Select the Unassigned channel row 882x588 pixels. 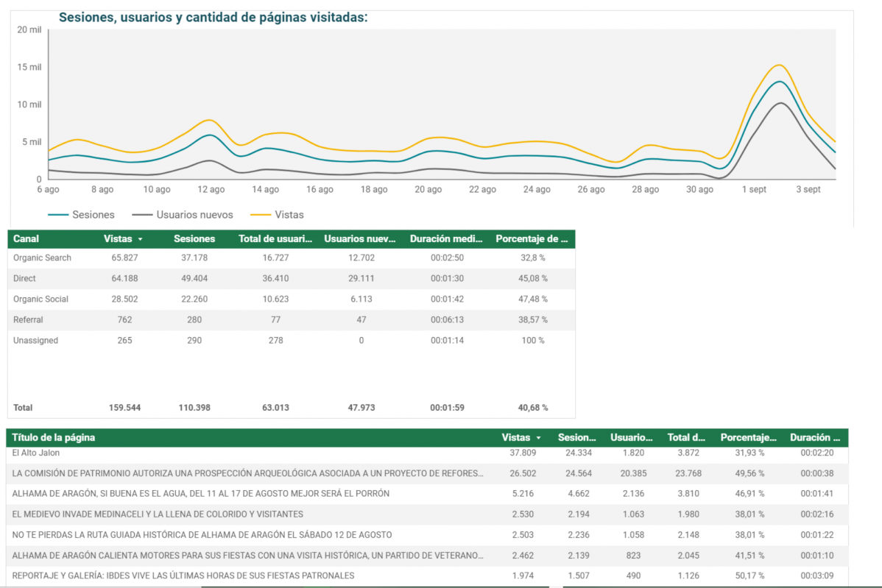(x=291, y=341)
